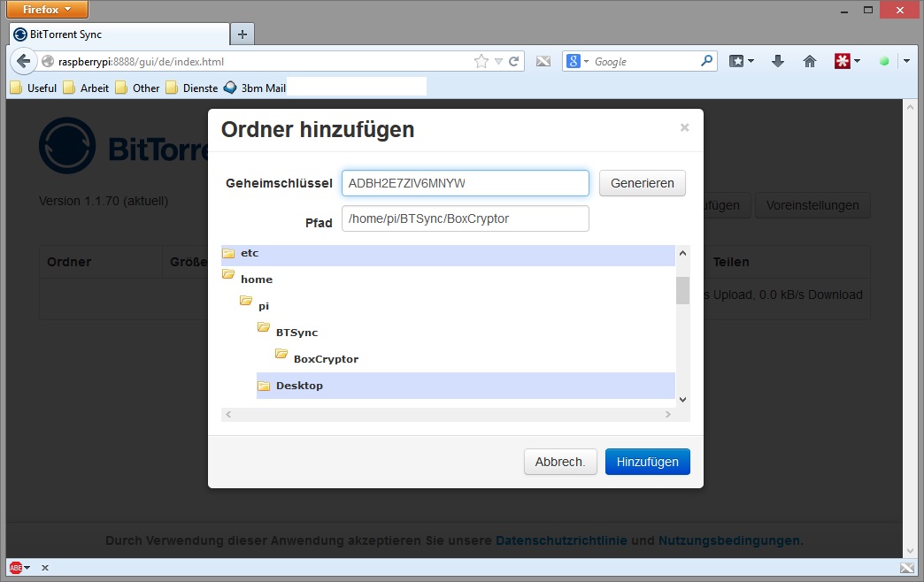
Task: Select the pi folder in the tree
Action: point(264,306)
